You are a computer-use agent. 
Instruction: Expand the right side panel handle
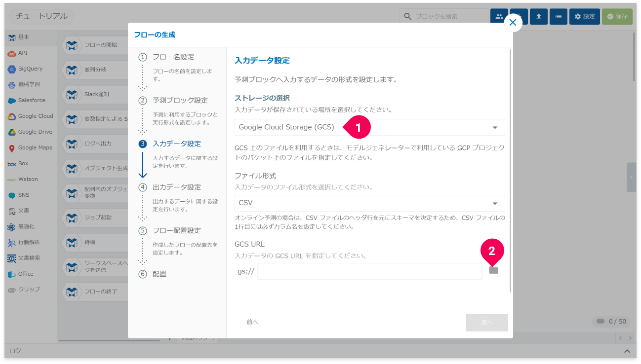[x=631, y=177]
